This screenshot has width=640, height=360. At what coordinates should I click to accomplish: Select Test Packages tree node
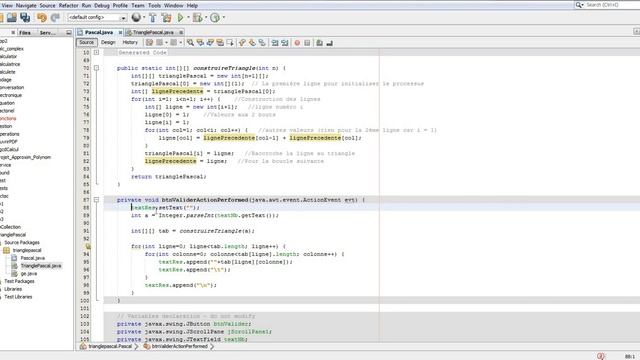coord(19,281)
